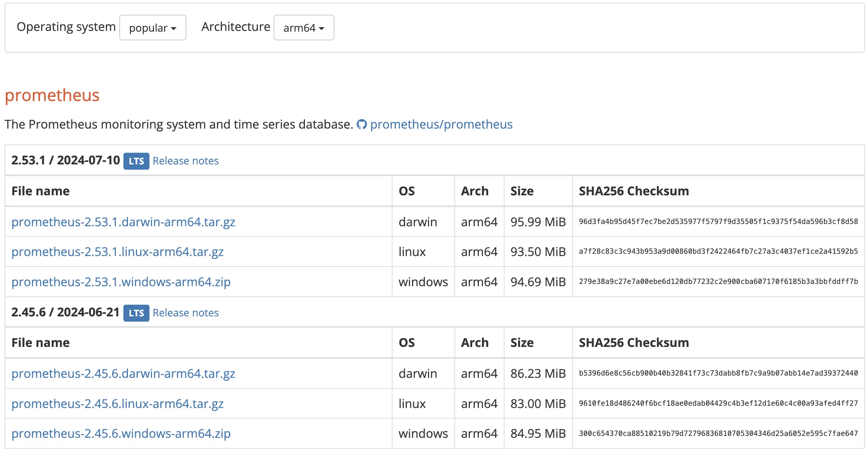The image size is (868, 451).
Task: Open Release notes for version 2.45.6
Action: pos(186,313)
